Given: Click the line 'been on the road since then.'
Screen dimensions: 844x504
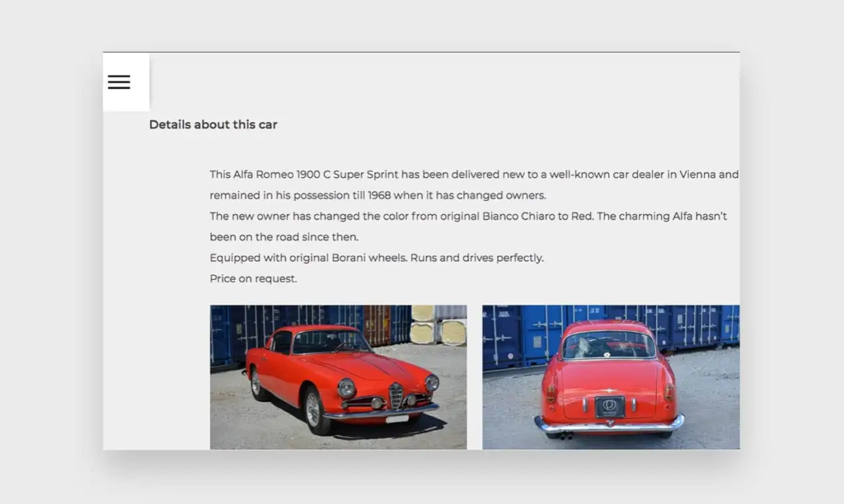Looking at the screenshot, I should [x=284, y=237].
